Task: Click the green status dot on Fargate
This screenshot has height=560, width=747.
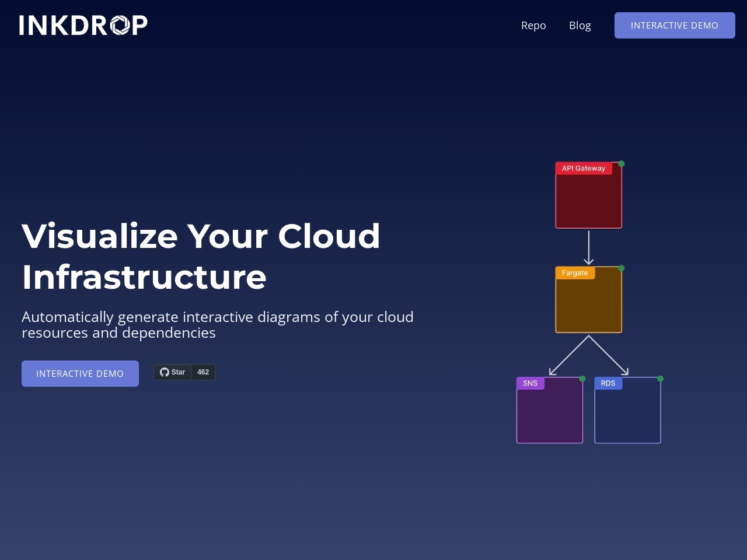Action: 622,268
